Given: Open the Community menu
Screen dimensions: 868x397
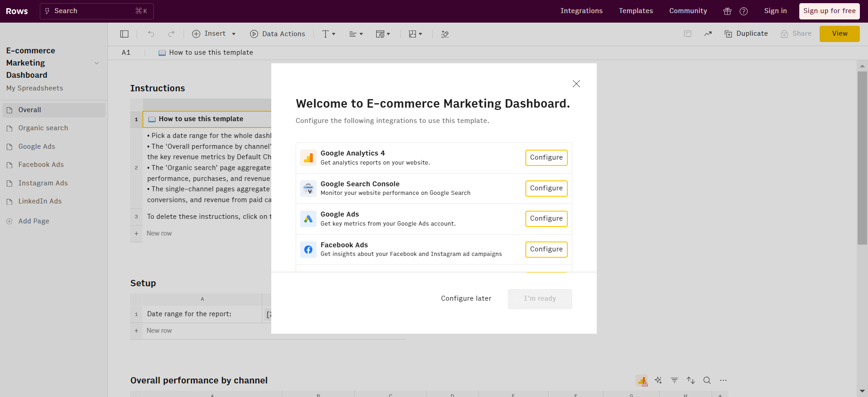Looking at the screenshot, I should 688,11.
